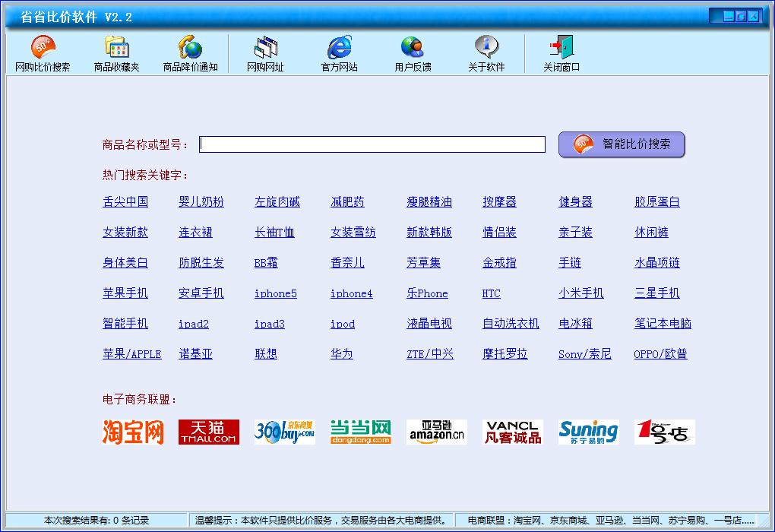This screenshot has width=775, height=532.
Task: Click the ipad2 link
Action: 194,324
